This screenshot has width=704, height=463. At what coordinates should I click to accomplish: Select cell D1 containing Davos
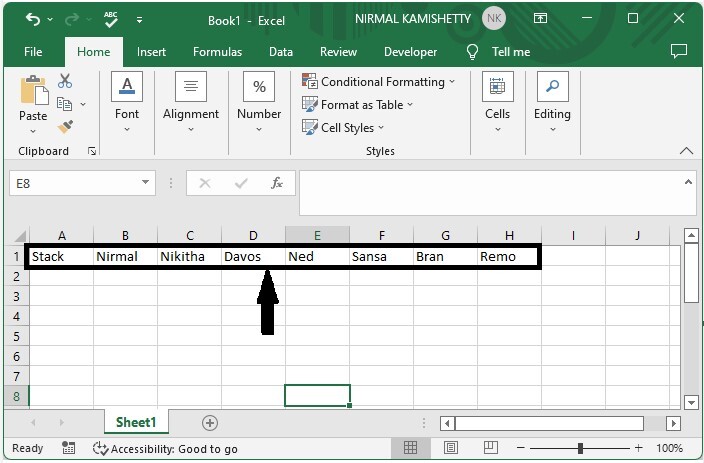253,256
